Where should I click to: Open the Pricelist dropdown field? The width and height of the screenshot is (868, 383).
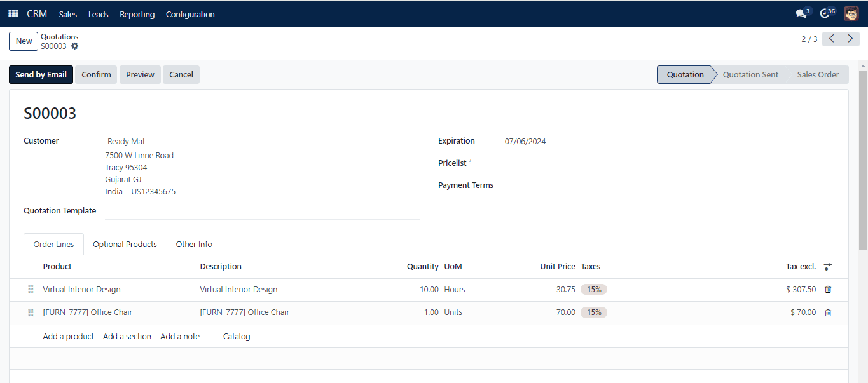(x=668, y=163)
